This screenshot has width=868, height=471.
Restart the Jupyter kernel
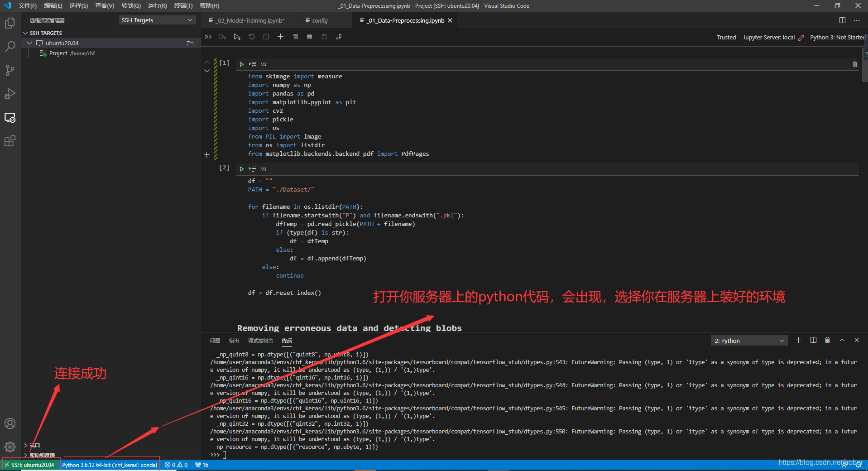click(252, 37)
